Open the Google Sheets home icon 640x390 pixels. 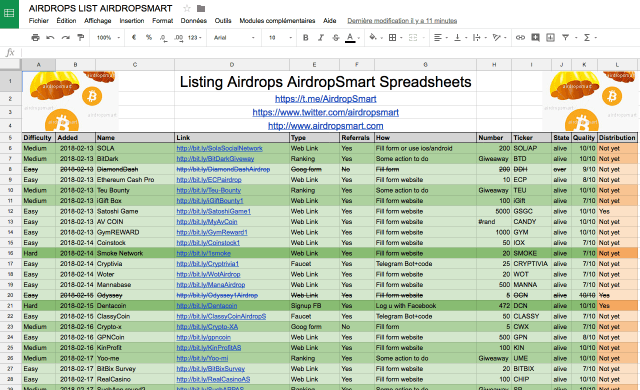9,14
